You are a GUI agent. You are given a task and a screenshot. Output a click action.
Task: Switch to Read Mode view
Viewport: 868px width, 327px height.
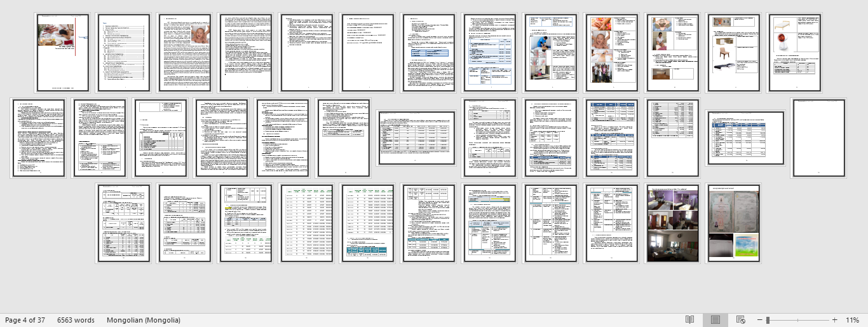(689, 320)
